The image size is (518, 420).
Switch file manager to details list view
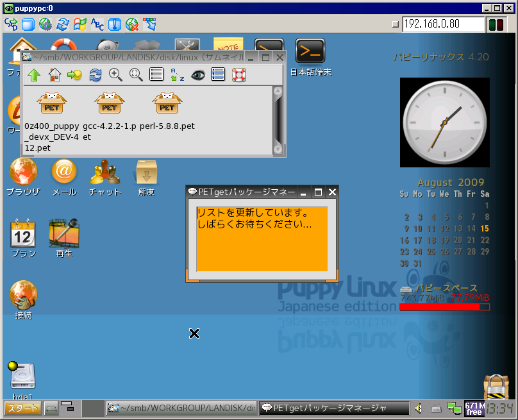point(156,74)
